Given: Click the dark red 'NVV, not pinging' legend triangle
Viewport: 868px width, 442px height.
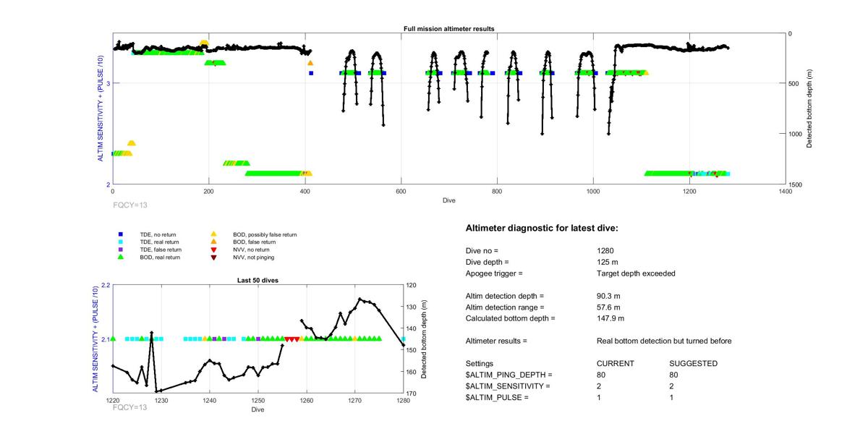Looking at the screenshot, I should [213, 257].
